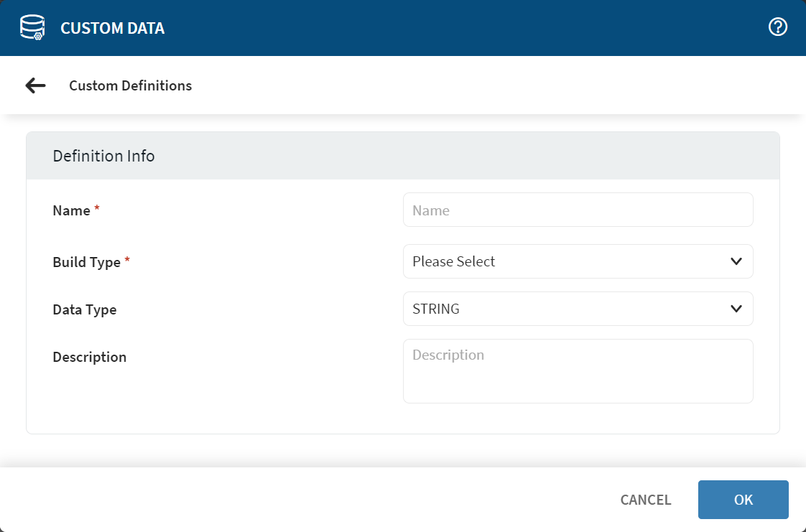This screenshot has width=806, height=532.
Task: Click the Name field label
Action: pyautogui.click(x=72, y=210)
